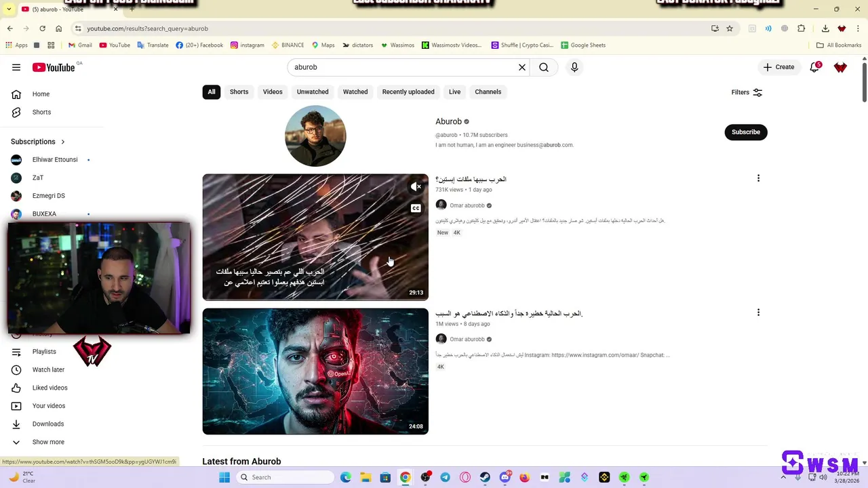Open search Filters
Viewport: 868px width, 488px height.
747,92
